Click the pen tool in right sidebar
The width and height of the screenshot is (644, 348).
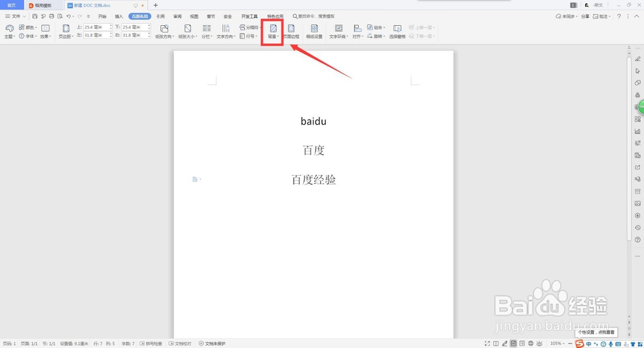pyautogui.click(x=638, y=59)
